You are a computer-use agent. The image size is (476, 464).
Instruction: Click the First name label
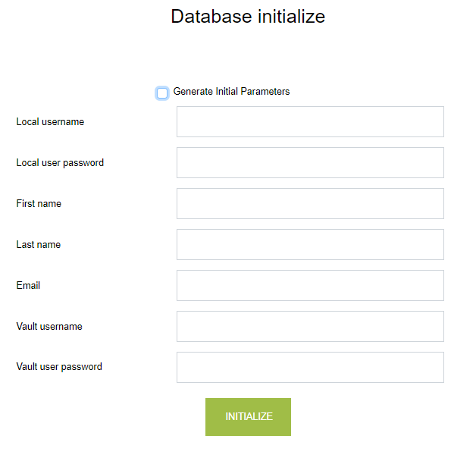39,204
